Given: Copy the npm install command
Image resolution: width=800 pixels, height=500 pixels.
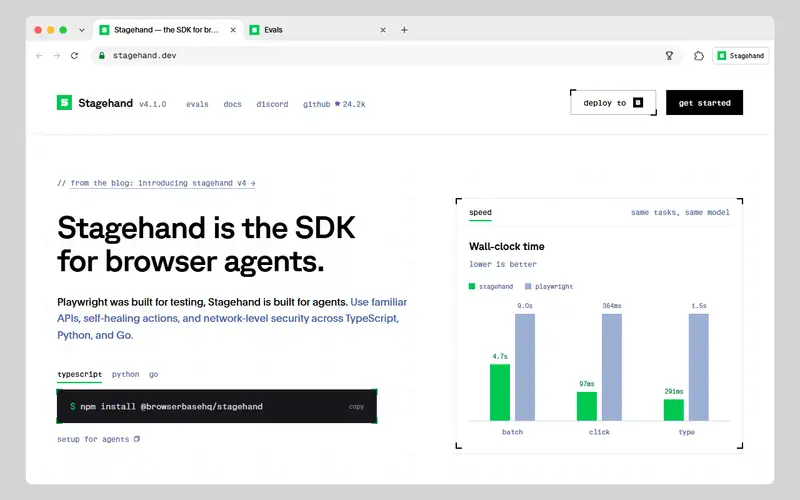Looking at the screenshot, I should tap(356, 407).
